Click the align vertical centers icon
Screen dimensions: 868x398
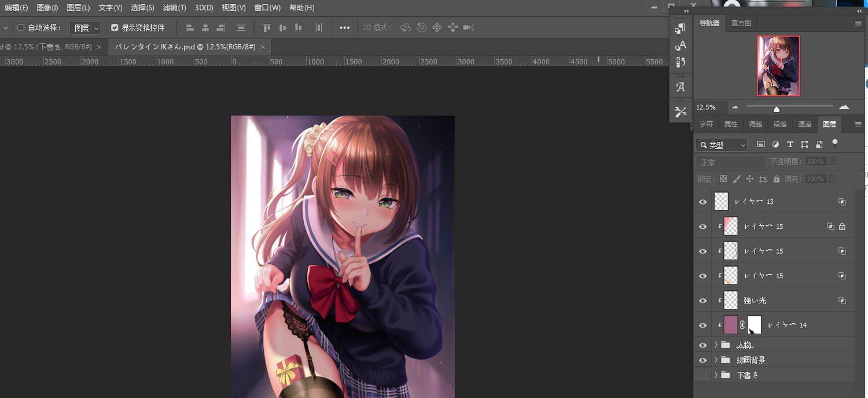(282, 28)
